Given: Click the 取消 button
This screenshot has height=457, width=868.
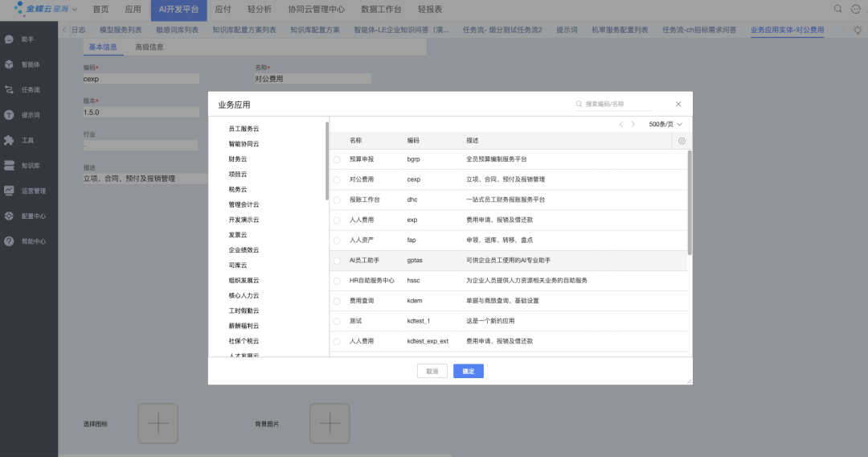Looking at the screenshot, I should click(432, 371).
